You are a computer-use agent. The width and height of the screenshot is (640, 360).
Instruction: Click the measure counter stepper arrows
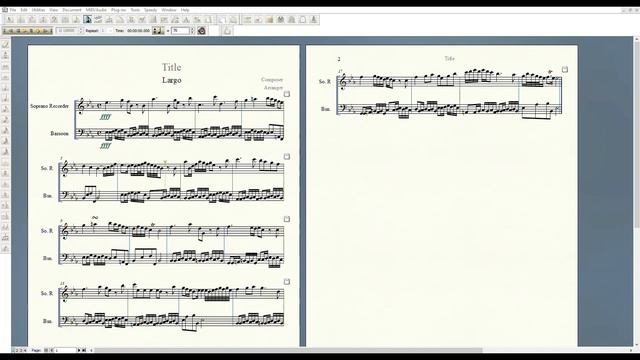tap(80, 31)
